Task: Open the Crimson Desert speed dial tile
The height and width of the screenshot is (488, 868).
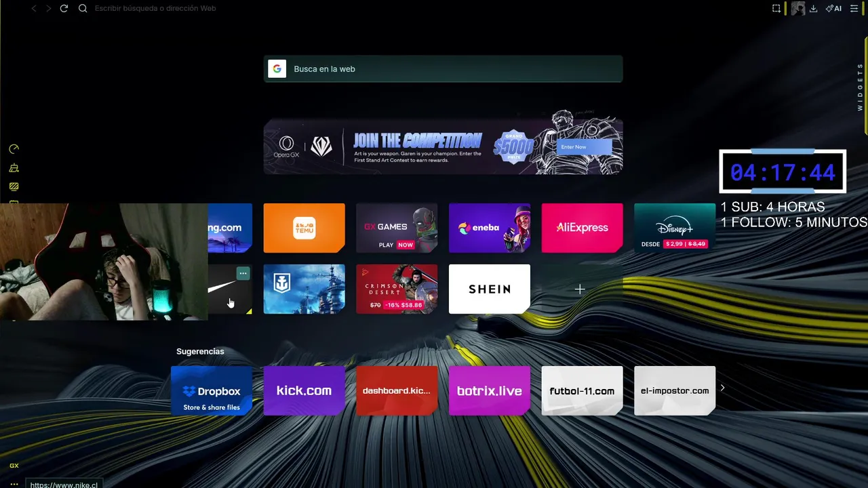Action: pos(397,289)
